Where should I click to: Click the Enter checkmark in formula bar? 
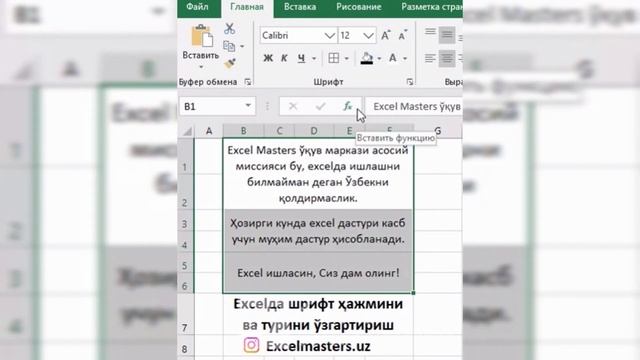click(320, 107)
